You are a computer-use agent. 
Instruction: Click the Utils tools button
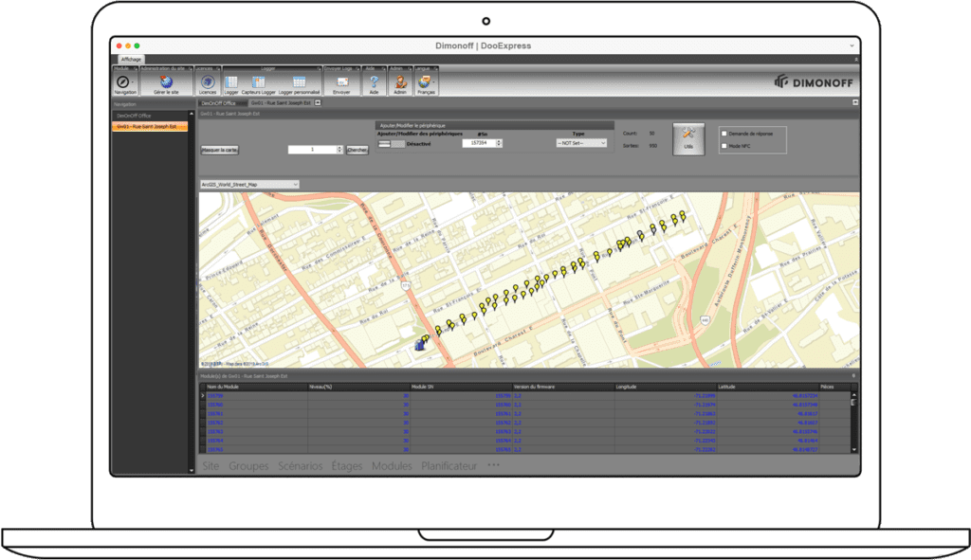coord(688,138)
